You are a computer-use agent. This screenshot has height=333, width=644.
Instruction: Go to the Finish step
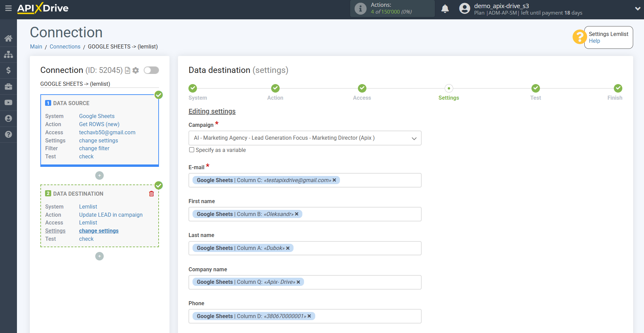[x=618, y=89]
